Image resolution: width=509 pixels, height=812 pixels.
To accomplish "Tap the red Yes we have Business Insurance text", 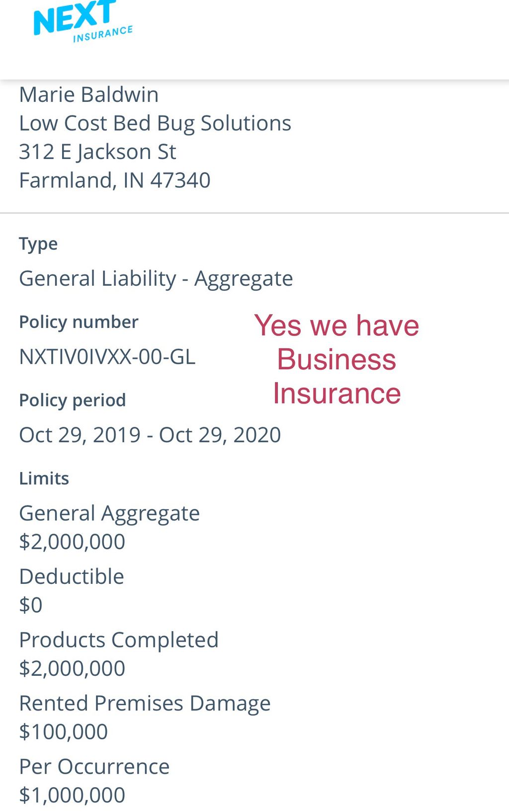I will pos(337,359).
